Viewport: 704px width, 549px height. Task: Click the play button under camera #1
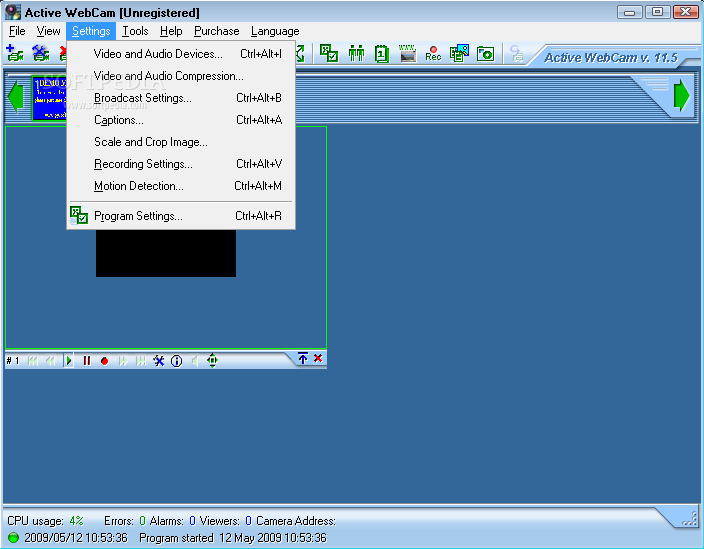(69, 360)
